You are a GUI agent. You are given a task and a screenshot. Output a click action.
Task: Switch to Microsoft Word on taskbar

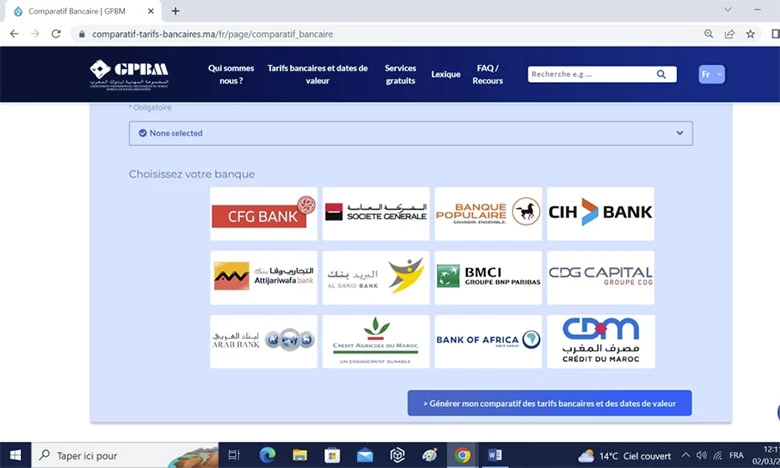(x=495, y=455)
